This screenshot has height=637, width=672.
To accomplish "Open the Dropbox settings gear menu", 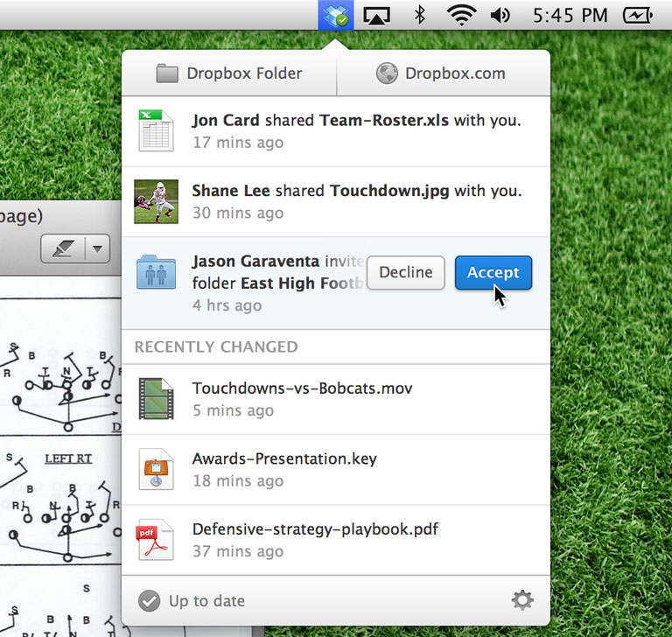I will (x=522, y=600).
